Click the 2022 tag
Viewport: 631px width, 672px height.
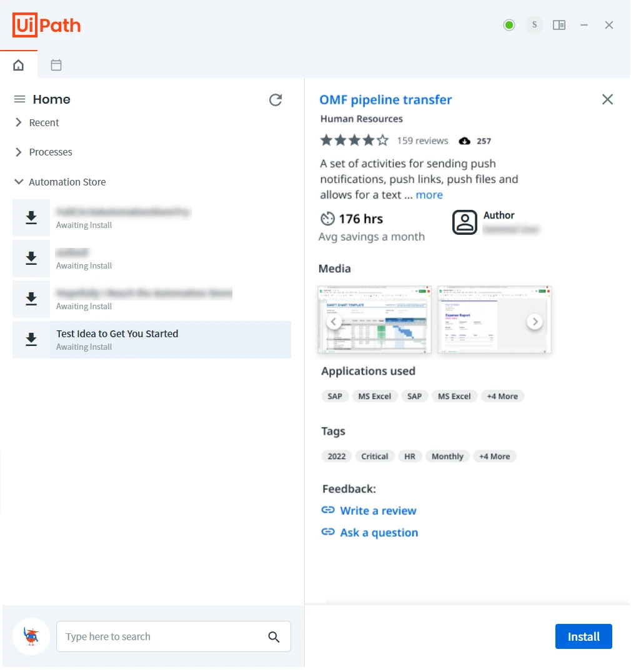point(337,457)
